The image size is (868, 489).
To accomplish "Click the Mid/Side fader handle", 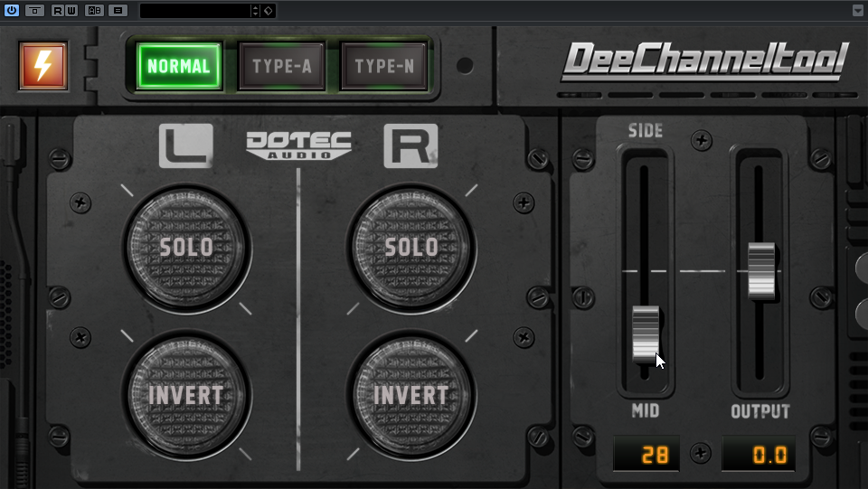I will click(646, 333).
